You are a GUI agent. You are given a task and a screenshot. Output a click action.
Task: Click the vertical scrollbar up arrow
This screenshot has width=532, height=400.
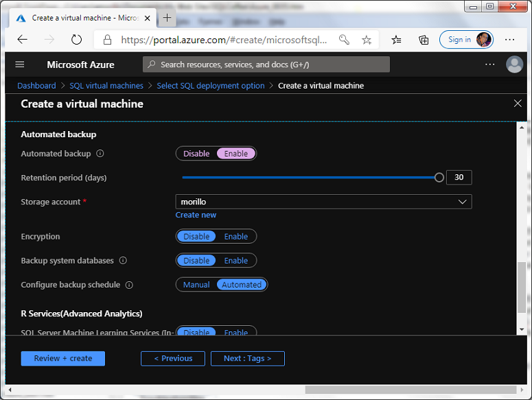pyautogui.click(x=522, y=128)
